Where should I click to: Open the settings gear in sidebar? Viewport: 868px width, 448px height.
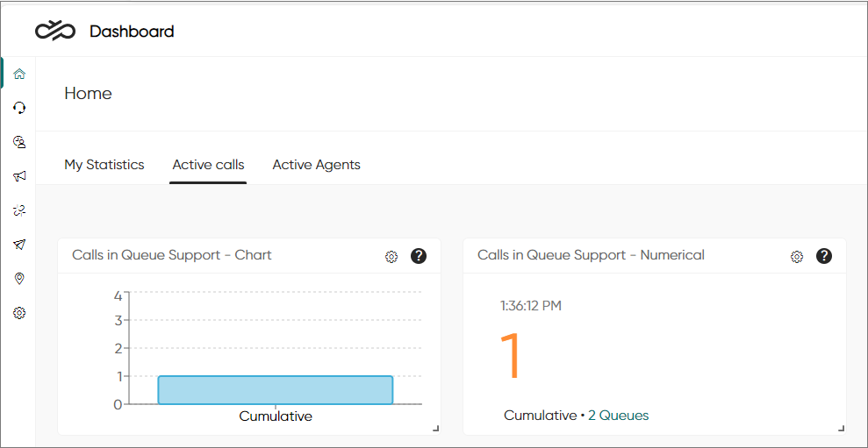pos(19,313)
